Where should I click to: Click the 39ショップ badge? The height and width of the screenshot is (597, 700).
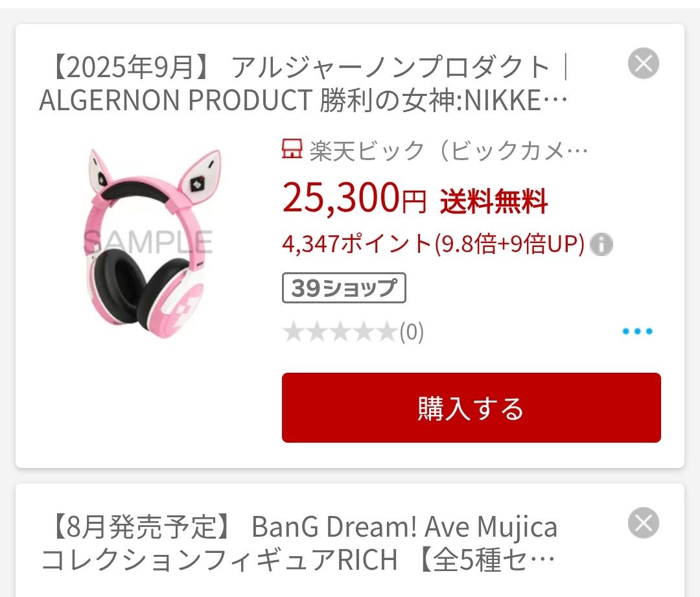click(x=344, y=288)
